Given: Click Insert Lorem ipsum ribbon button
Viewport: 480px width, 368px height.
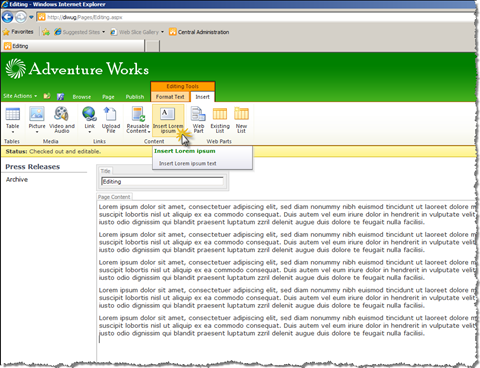Looking at the screenshot, I should (168, 120).
